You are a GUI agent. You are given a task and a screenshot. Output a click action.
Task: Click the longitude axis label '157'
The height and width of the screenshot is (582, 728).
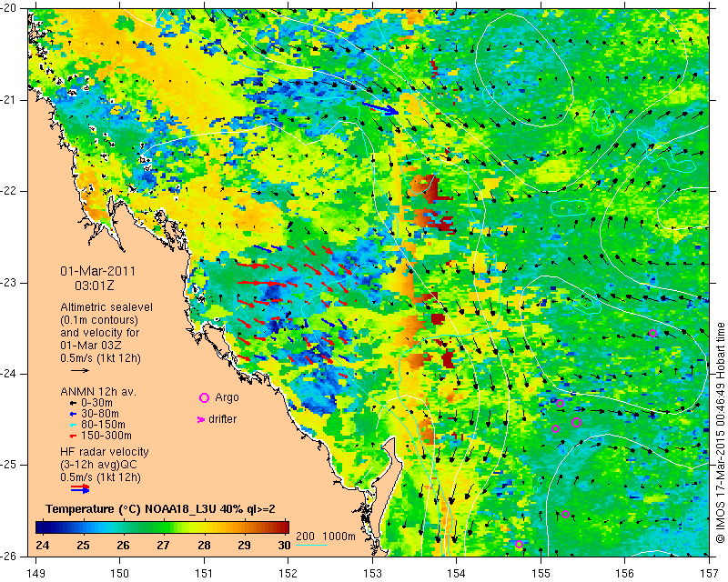click(710, 574)
